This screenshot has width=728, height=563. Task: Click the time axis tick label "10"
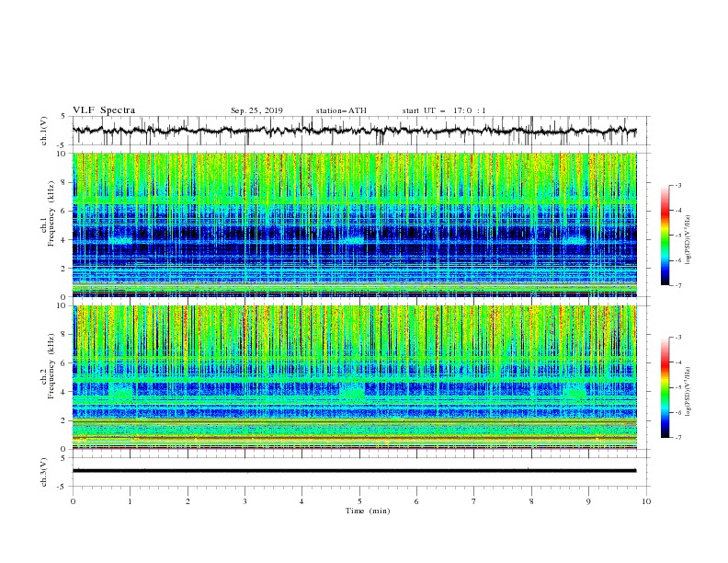[x=646, y=501]
